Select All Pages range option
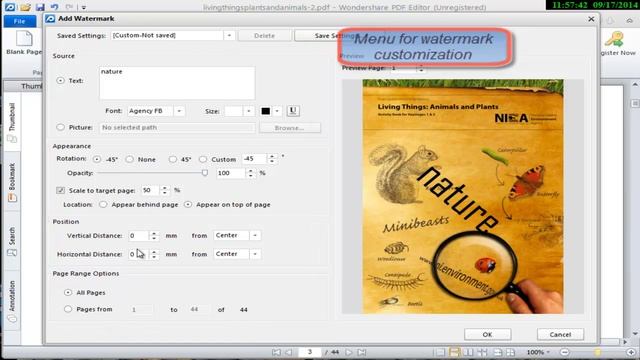The width and height of the screenshot is (640, 360). tap(68, 292)
